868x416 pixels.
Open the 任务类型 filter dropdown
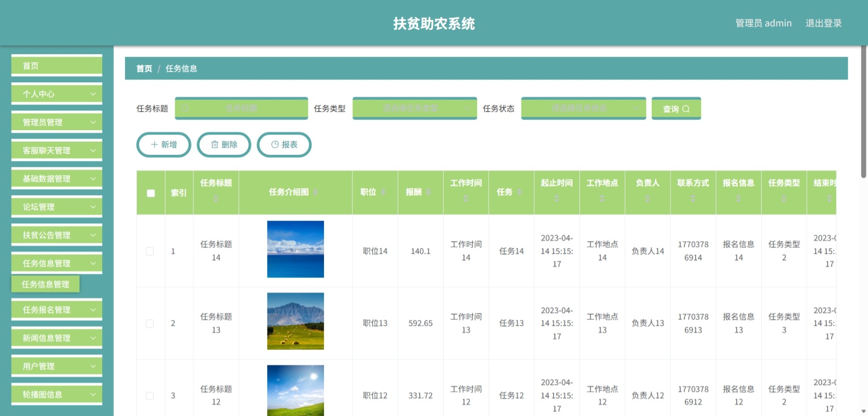tap(415, 108)
